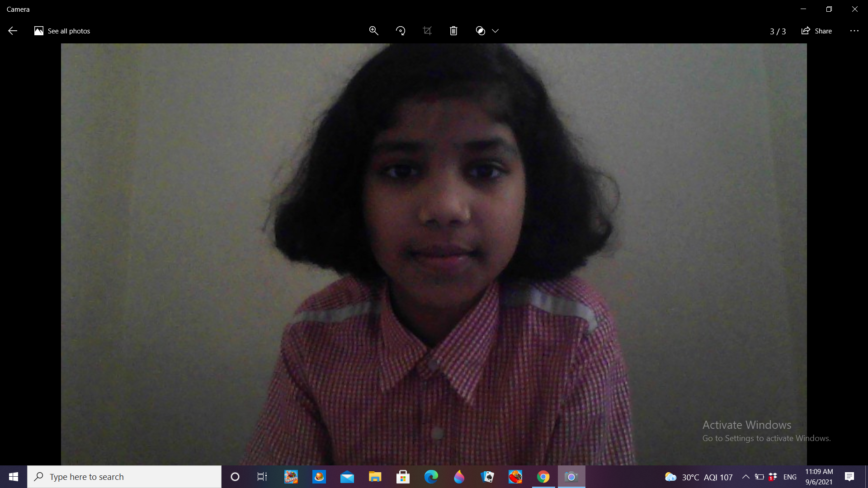Open the burger game icon on taskbar
The height and width of the screenshot is (488, 868).
pyautogui.click(x=319, y=477)
